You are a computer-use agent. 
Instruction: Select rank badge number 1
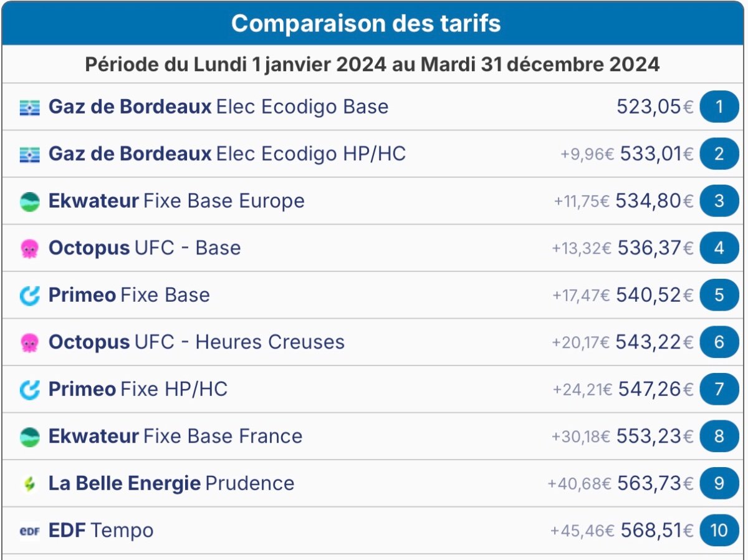point(719,107)
